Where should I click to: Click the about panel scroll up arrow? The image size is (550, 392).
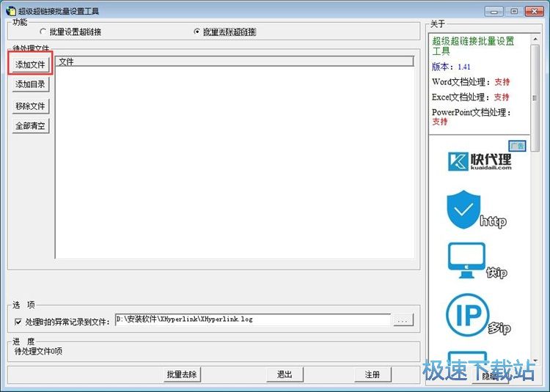pyautogui.click(x=535, y=39)
